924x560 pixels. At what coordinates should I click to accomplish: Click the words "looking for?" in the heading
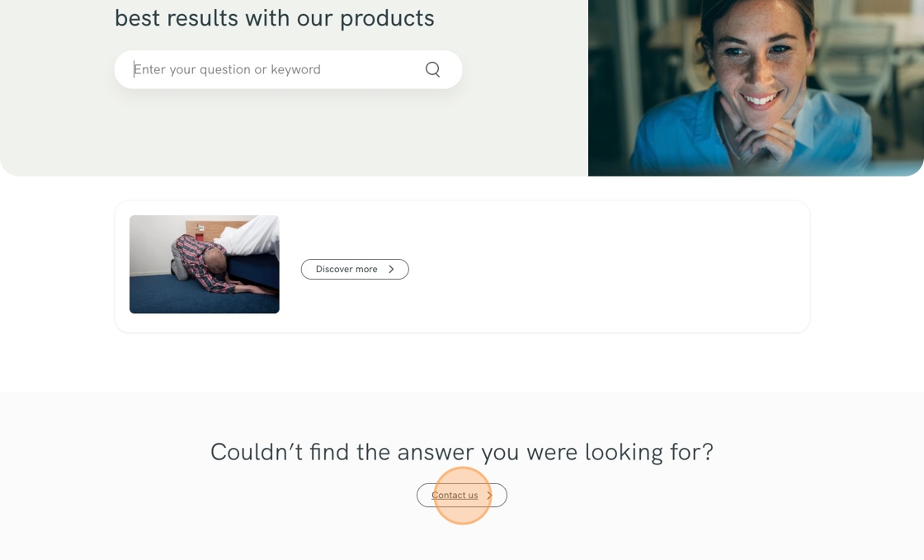click(x=649, y=452)
